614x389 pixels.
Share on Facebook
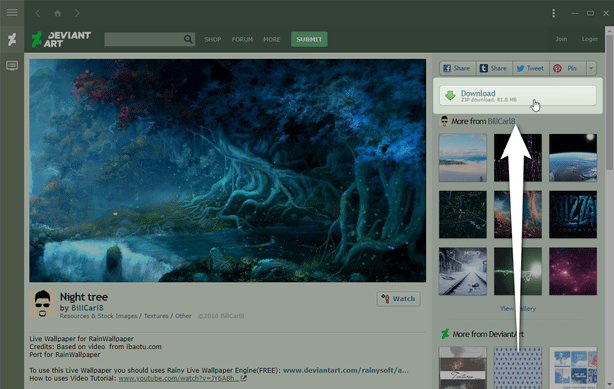coord(457,68)
